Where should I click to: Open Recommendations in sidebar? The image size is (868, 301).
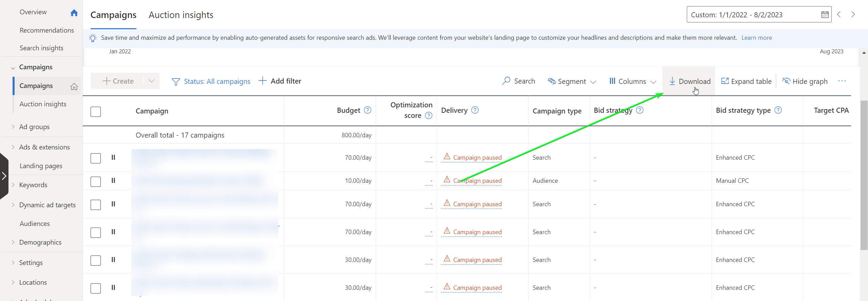pos(47,30)
